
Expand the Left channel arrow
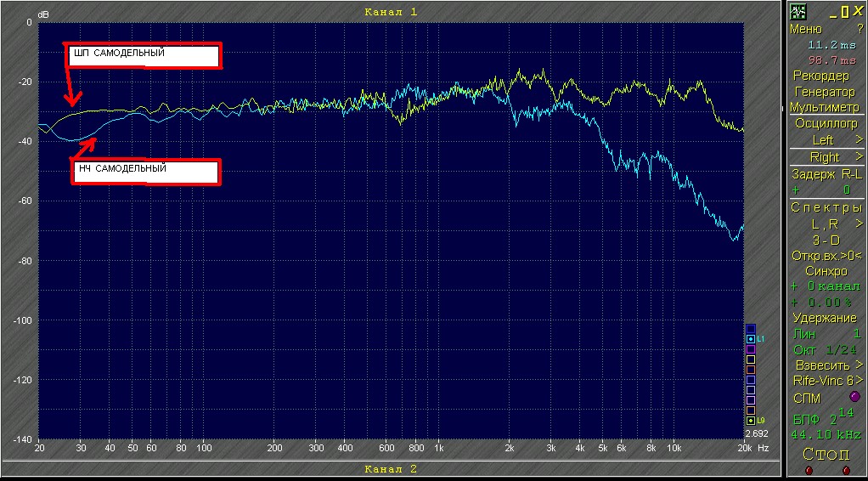click(x=860, y=139)
